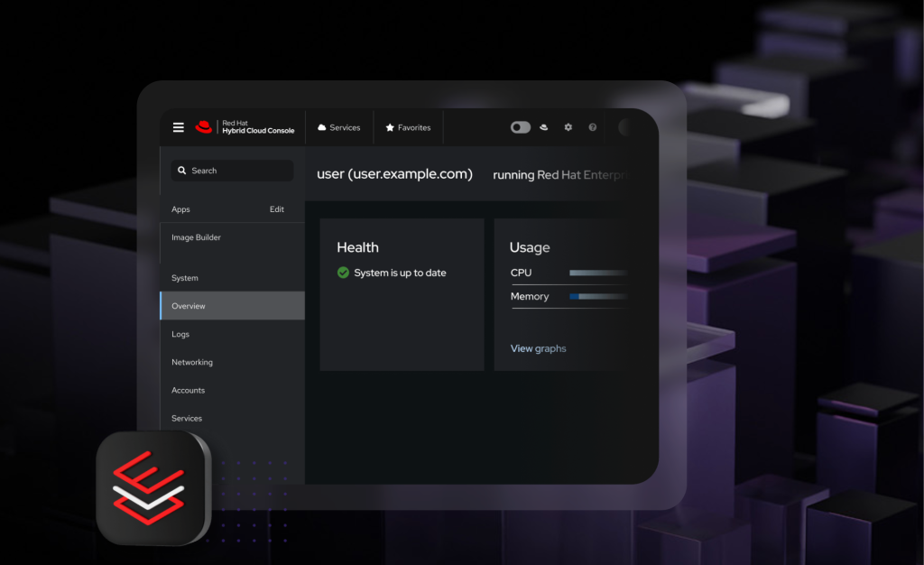The image size is (924, 565).
Task: Click the magnifier icon in search box
Action: 182,171
